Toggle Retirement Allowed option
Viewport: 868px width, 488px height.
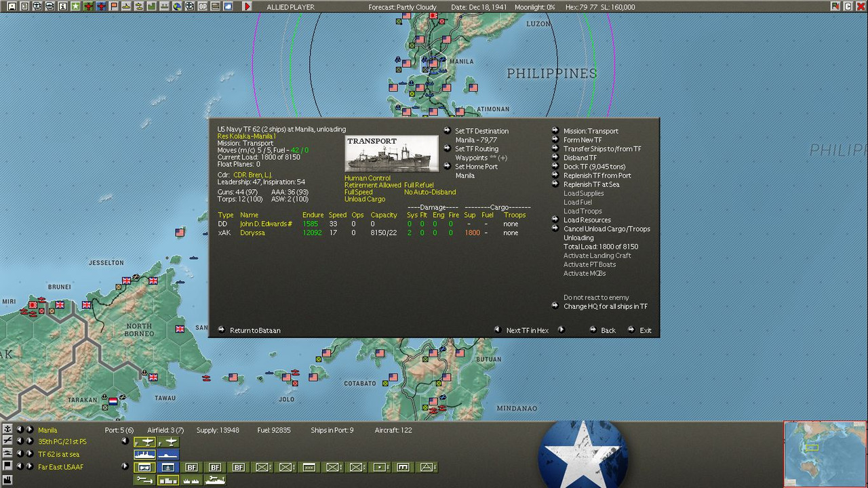click(x=373, y=185)
